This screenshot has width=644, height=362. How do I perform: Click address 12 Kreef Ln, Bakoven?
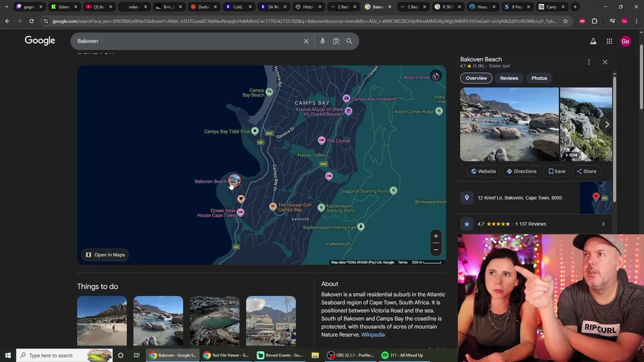point(520,198)
